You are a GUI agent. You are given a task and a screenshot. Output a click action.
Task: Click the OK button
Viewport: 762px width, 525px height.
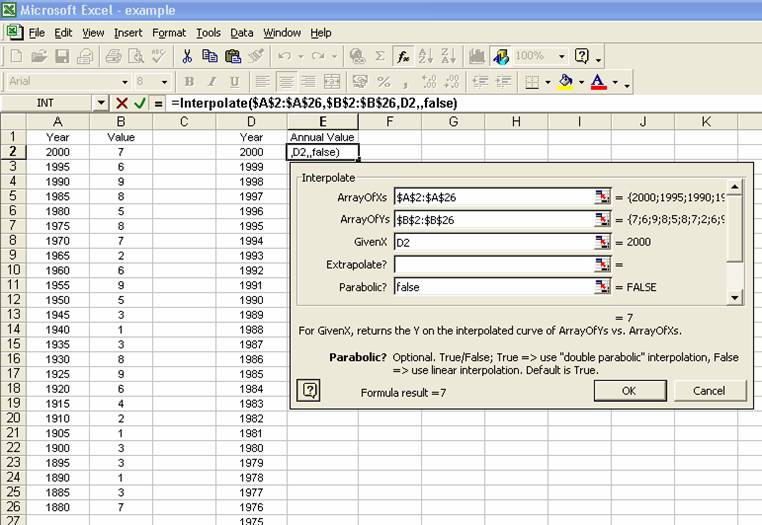tap(628, 390)
